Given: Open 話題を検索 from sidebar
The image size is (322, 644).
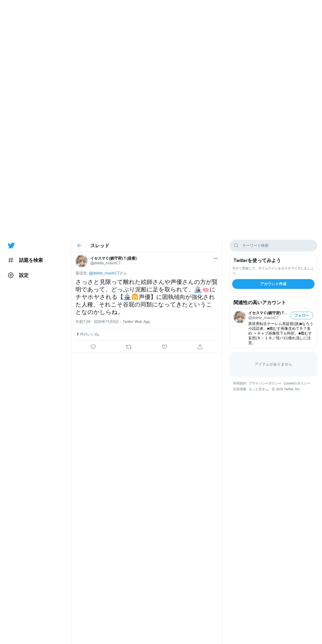Looking at the screenshot, I should pos(25,260).
